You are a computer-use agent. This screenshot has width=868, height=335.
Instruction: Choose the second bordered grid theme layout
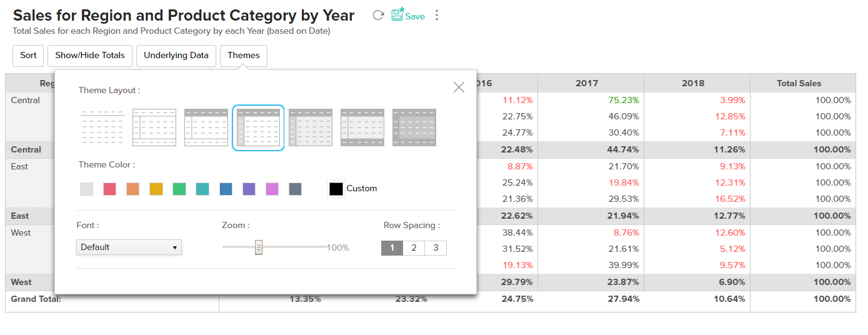tap(154, 127)
